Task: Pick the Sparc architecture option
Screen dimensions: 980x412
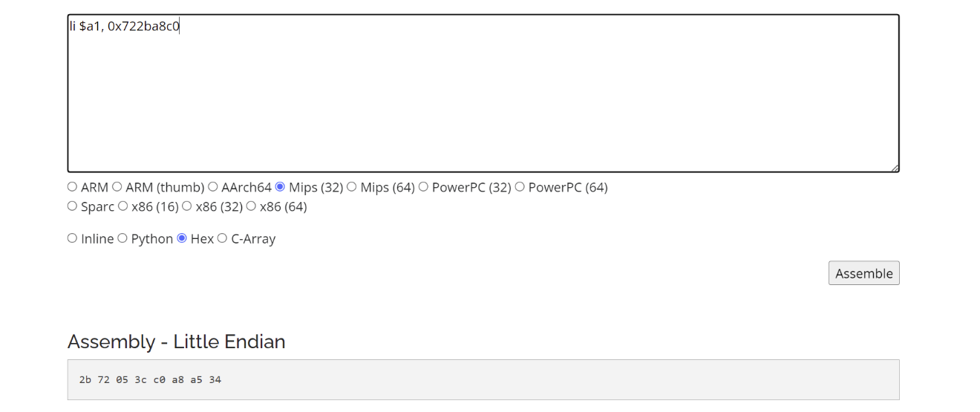Action: [x=72, y=206]
